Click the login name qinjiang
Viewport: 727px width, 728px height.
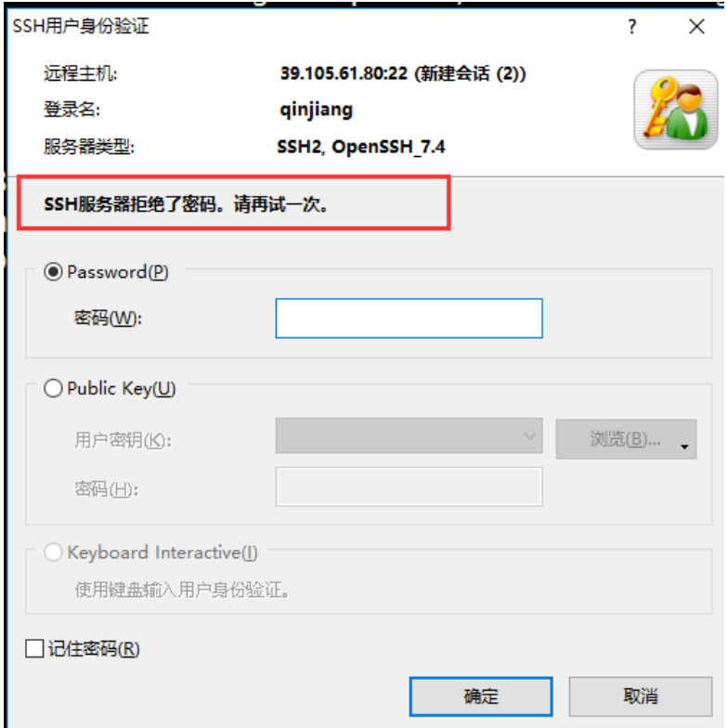pos(317,110)
